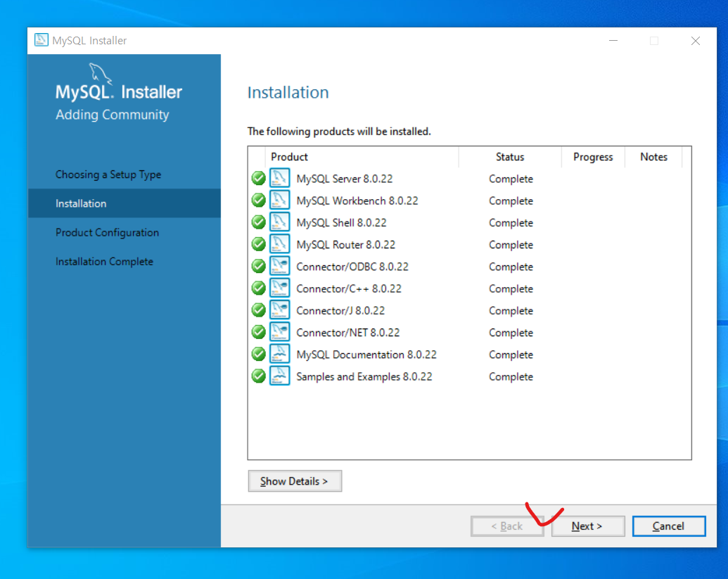Click the Connector/J 8.0.22 product icon

click(x=279, y=310)
